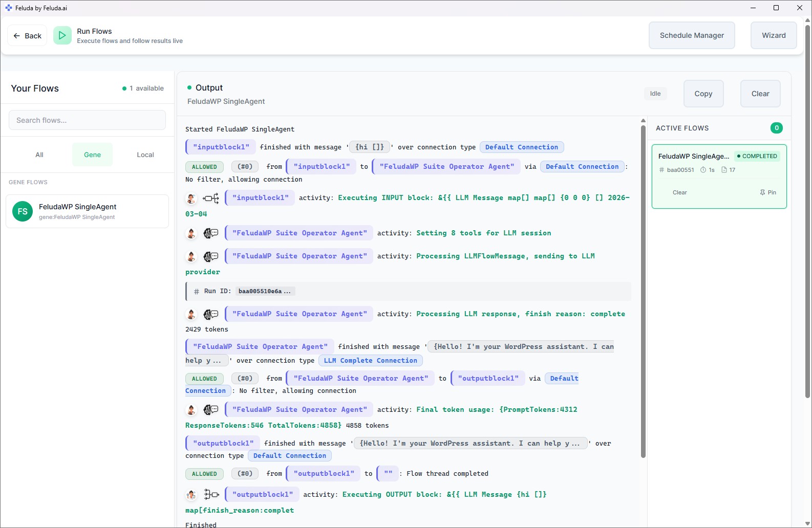Click avatar in Final token usage row
Screen dimensions: 812x528
tap(191, 410)
